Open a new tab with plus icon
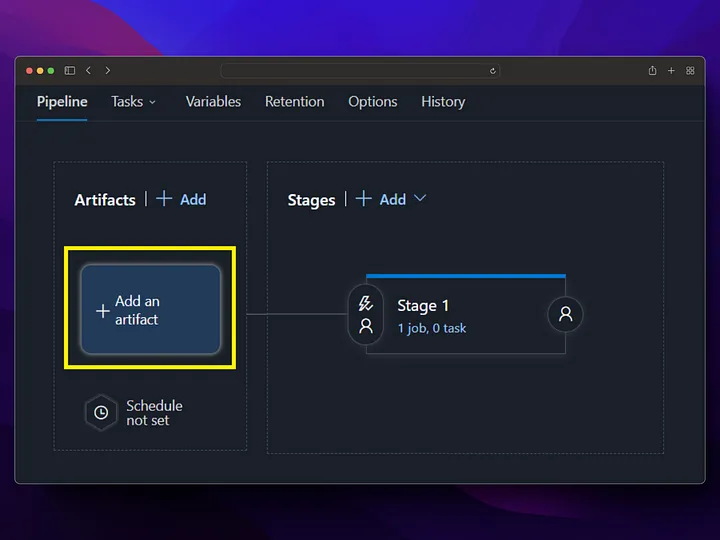Image resolution: width=720 pixels, height=540 pixels. 671,70
